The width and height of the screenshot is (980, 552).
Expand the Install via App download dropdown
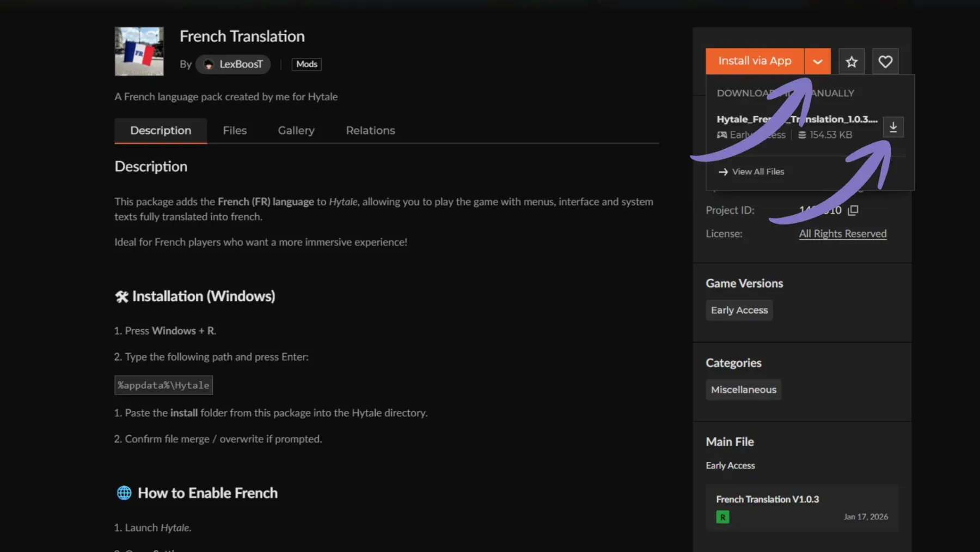[x=817, y=61]
